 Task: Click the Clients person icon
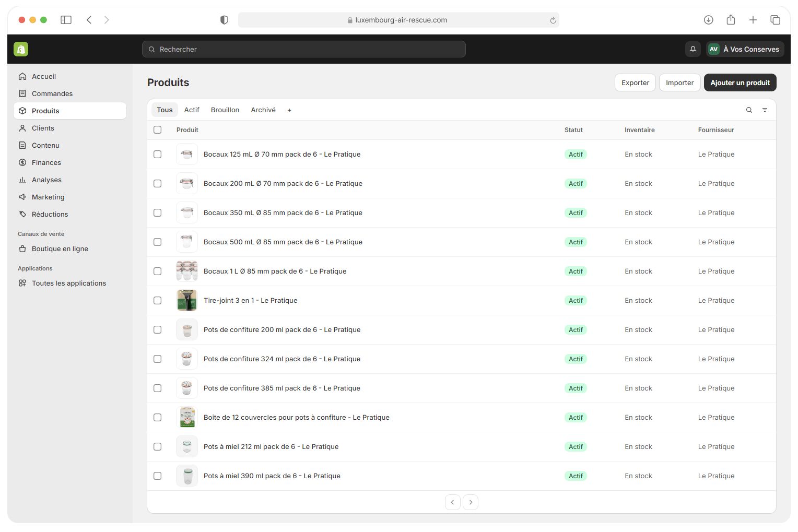[x=22, y=128]
